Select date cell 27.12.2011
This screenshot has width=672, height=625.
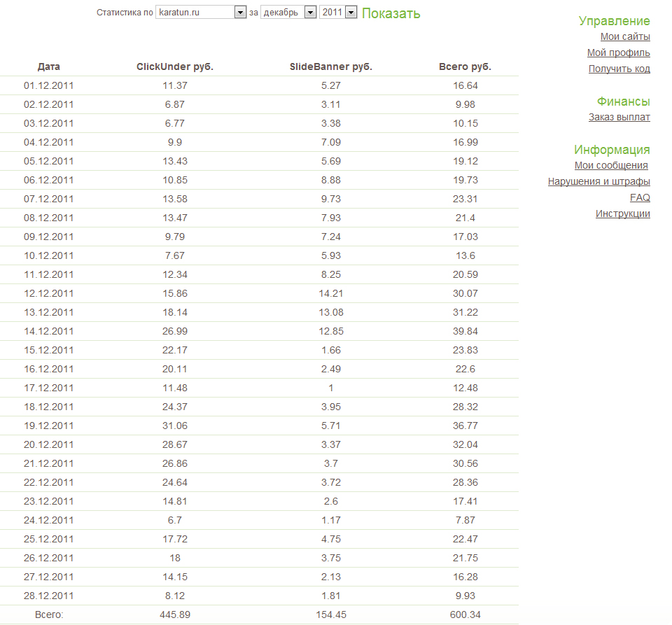click(49, 577)
